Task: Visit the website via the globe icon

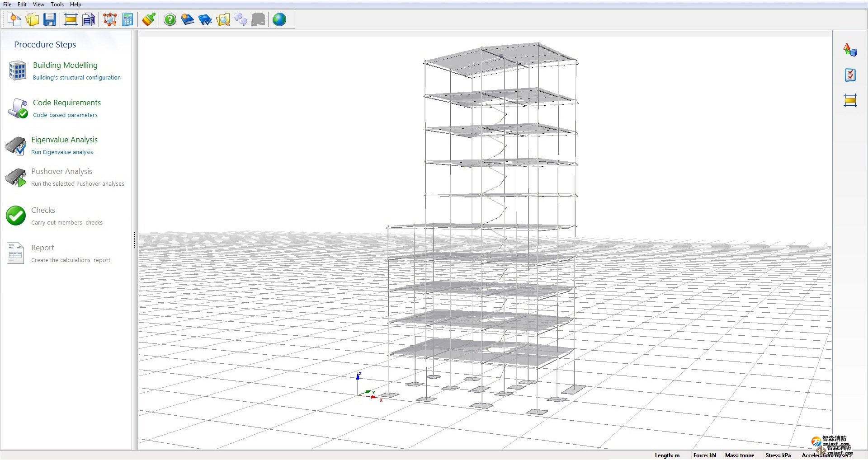Action: tap(280, 19)
